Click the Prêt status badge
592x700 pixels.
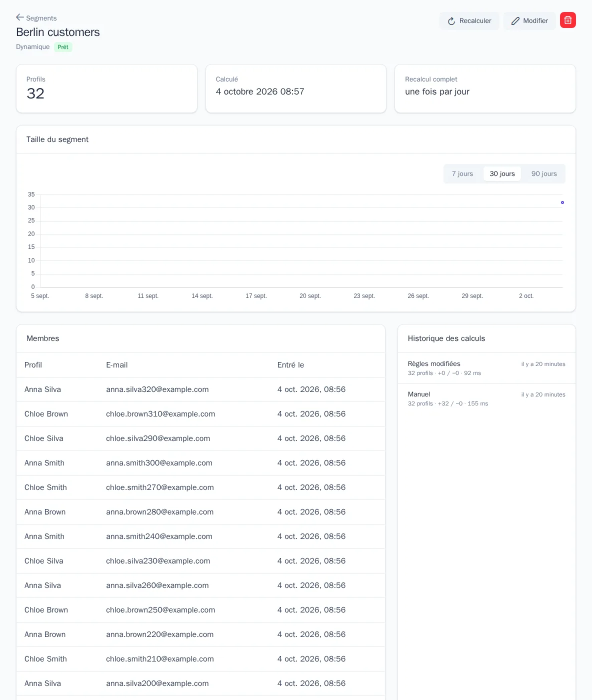coord(63,47)
